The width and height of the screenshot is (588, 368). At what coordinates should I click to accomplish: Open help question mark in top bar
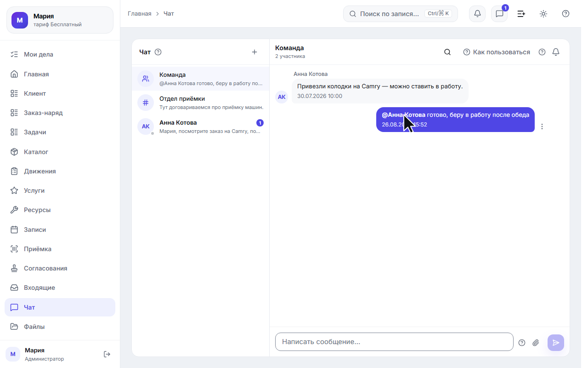[x=565, y=14]
